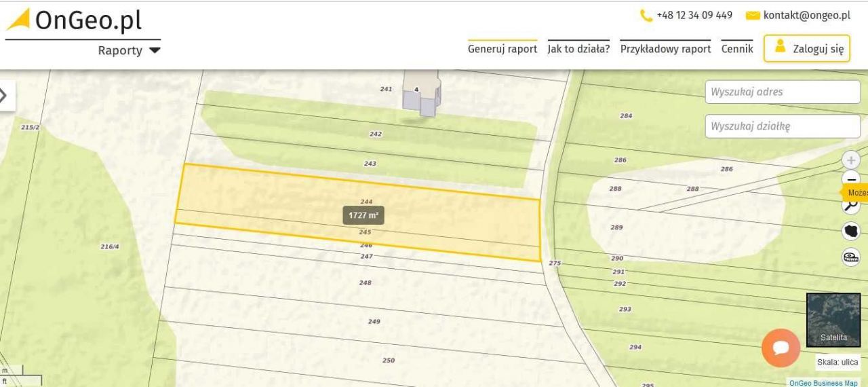Open OnGeo Business Map link
This screenshot has height=387, width=868.
pyautogui.click(x=823, y=383)
